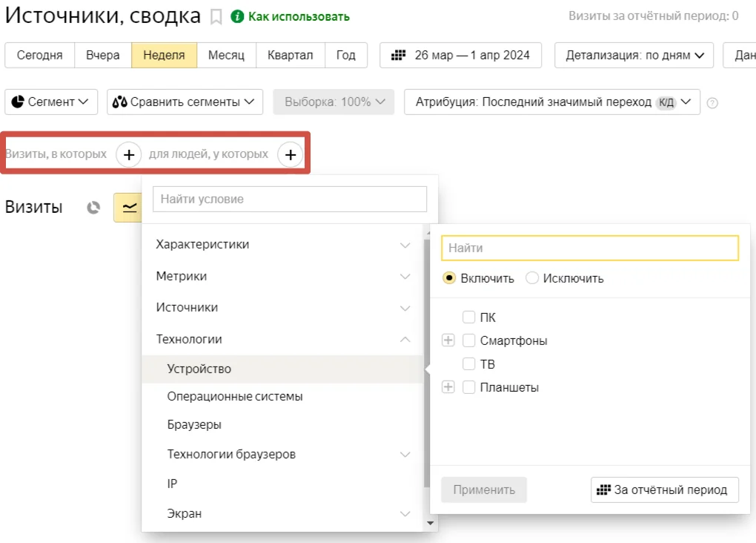Image resolution: width=756 pixels, height=543 pixels.
Task: Expand the Смартфоны subtree with its plus icon
Action: pyautogui.click(x=448, y=340)
